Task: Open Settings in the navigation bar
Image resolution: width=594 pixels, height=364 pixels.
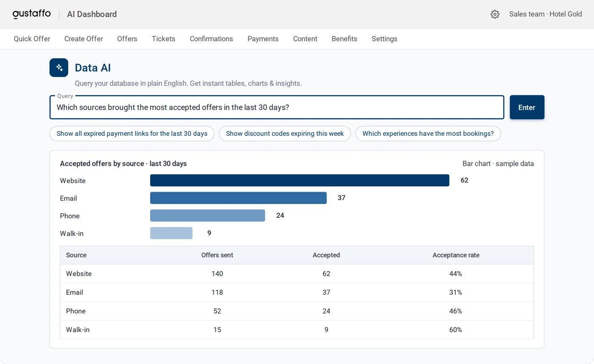Action: [384, 39]
